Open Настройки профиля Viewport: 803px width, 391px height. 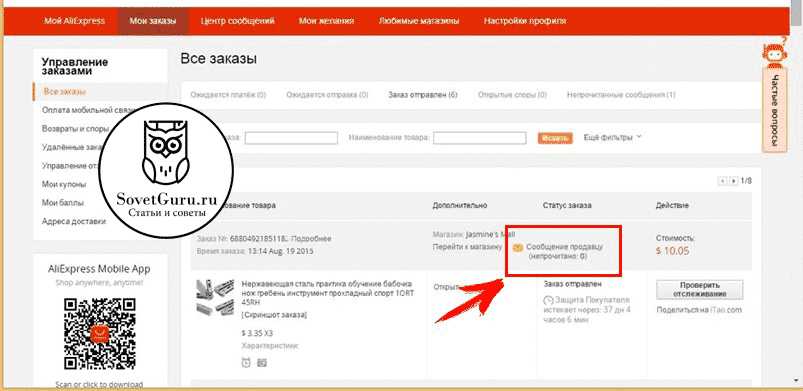tap(525, 21)
